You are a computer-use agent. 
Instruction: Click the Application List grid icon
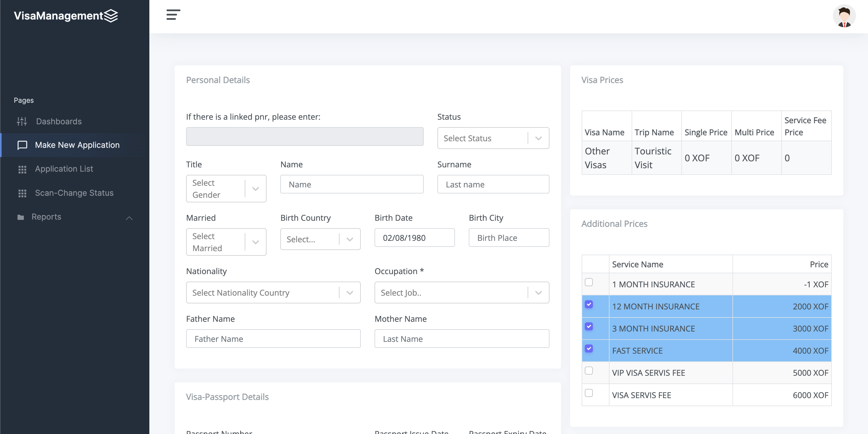22,169
